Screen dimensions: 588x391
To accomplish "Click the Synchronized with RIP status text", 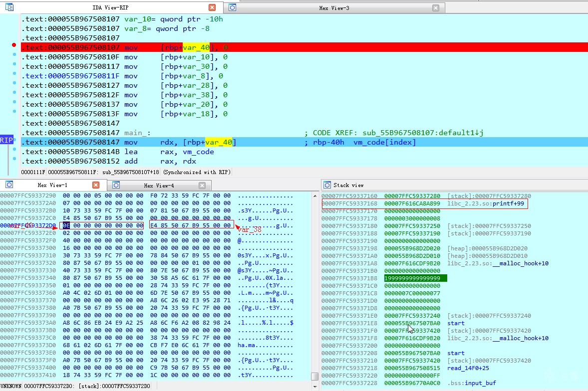I will (197, 172).
